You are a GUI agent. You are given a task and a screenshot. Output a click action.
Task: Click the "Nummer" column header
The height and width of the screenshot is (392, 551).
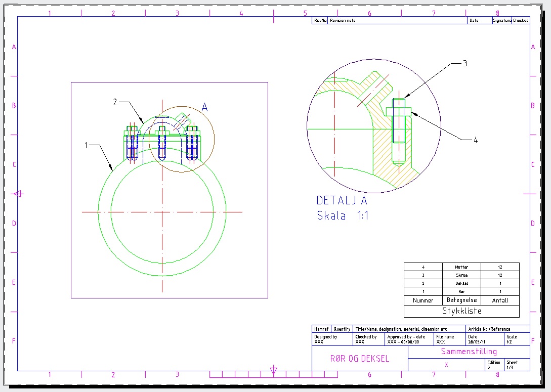coord(423,300)
